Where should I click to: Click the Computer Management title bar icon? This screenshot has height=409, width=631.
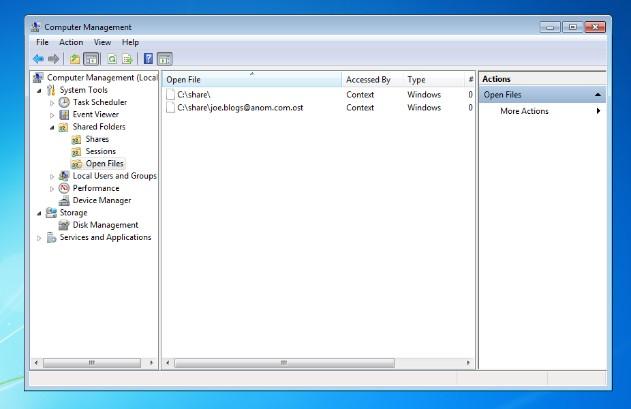click(x=35, y=27)
